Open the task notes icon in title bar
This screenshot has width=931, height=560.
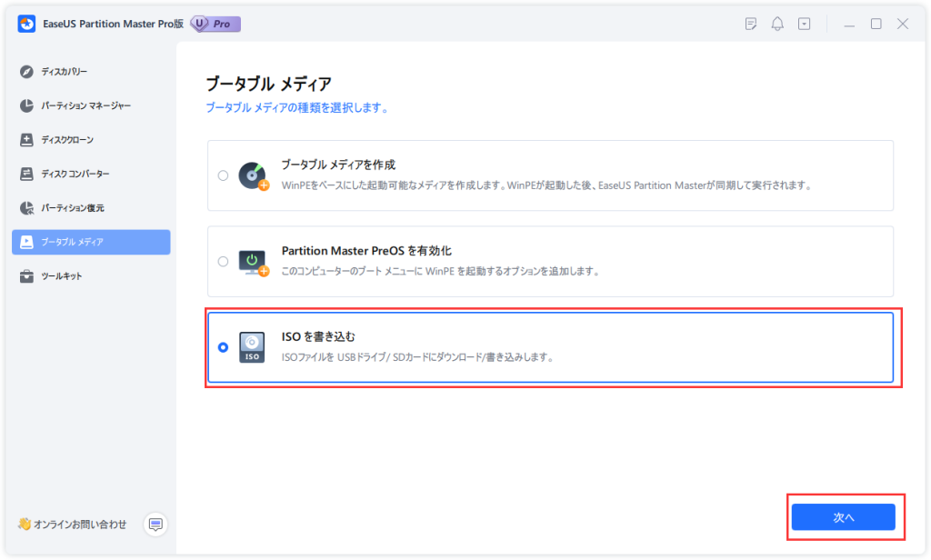click(751, 25)
